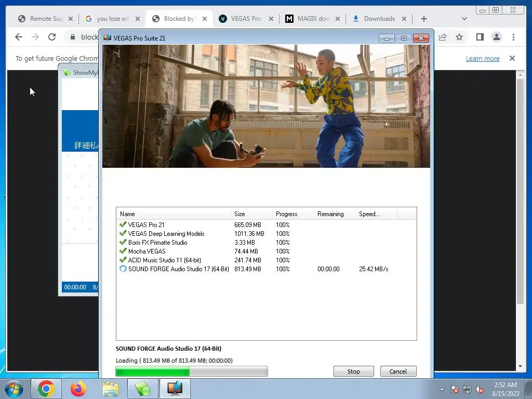Toggle the Chrome side panel

pyautogui.click(x=480, y=37)
